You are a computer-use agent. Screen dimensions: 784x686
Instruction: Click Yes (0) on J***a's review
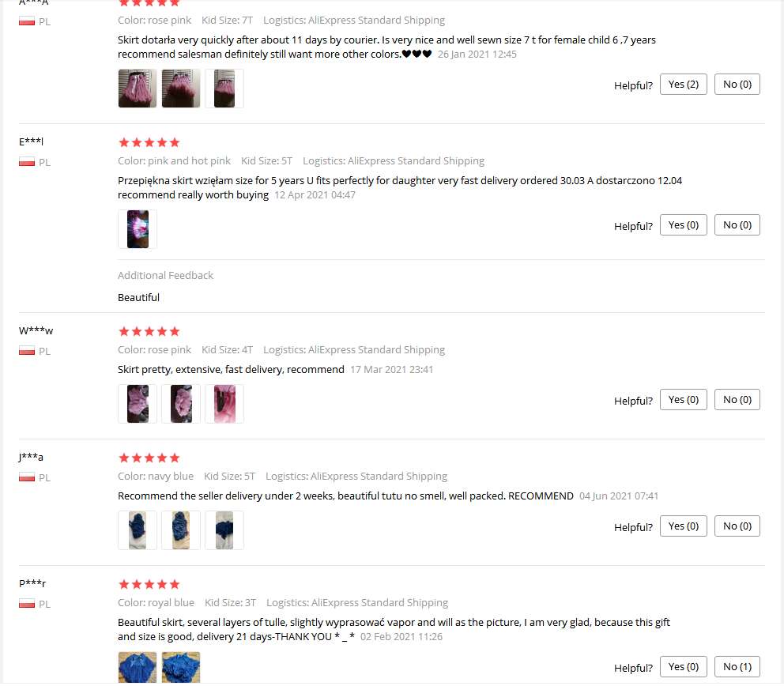click(683, 526)
